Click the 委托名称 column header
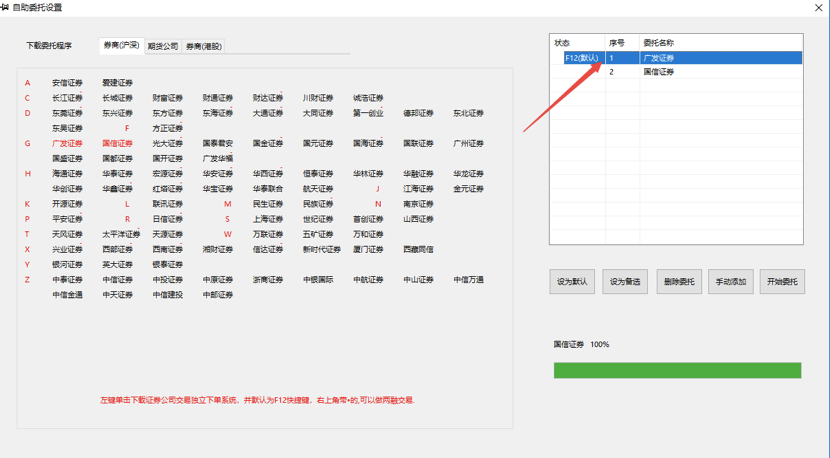The height and width of the screenshot is (458, 830). coord(658,43)
